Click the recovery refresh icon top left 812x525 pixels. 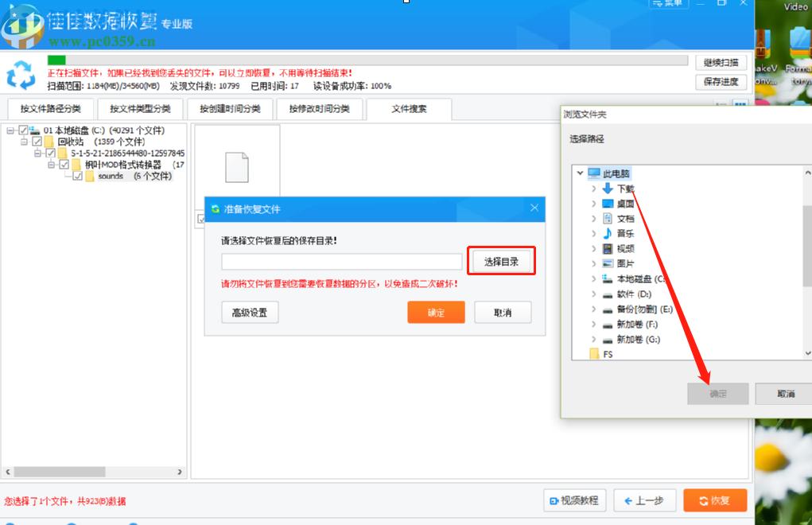21,74
